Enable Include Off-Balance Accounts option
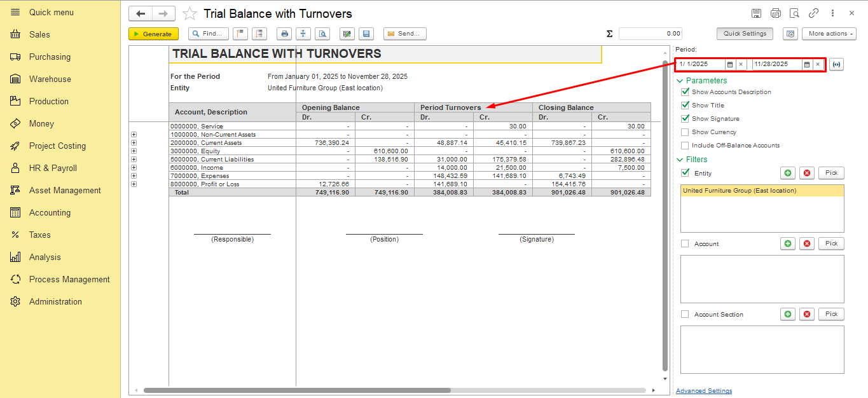The width and height of the screenshot is (868, 398). coord(685,146)
